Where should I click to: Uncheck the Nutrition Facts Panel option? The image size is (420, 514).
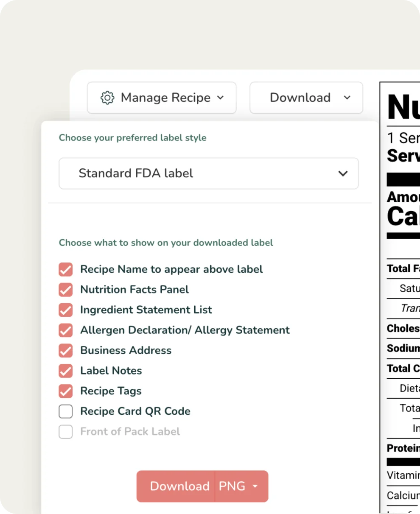65,290
